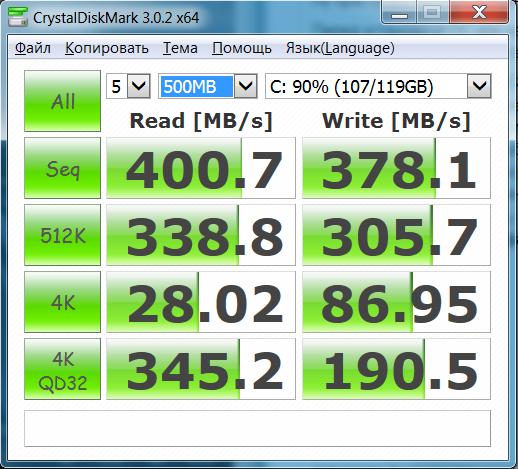This screenshot has height=469, width=518.
Task: Click the Seq write result 378.1
Action: click(396, 168)
